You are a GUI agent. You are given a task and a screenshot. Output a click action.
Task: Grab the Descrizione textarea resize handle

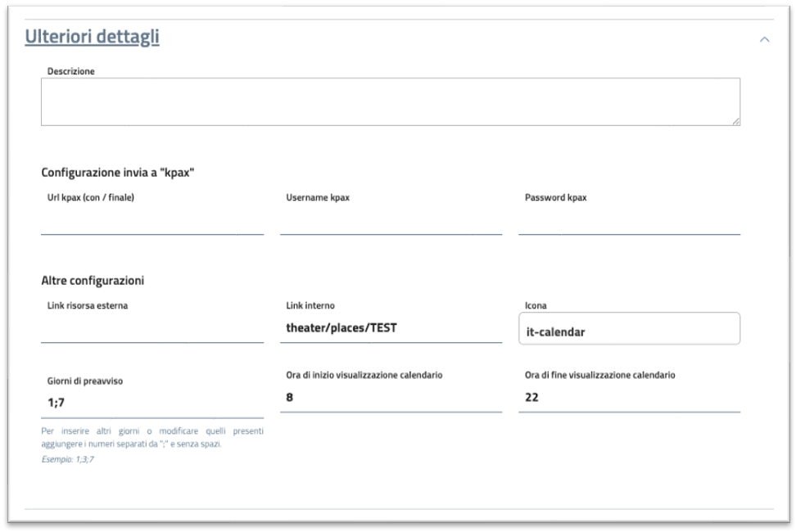[x=735, y=121]
